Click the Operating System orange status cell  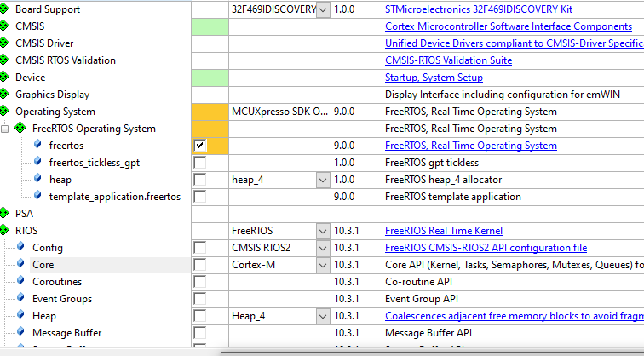(210, 112)
